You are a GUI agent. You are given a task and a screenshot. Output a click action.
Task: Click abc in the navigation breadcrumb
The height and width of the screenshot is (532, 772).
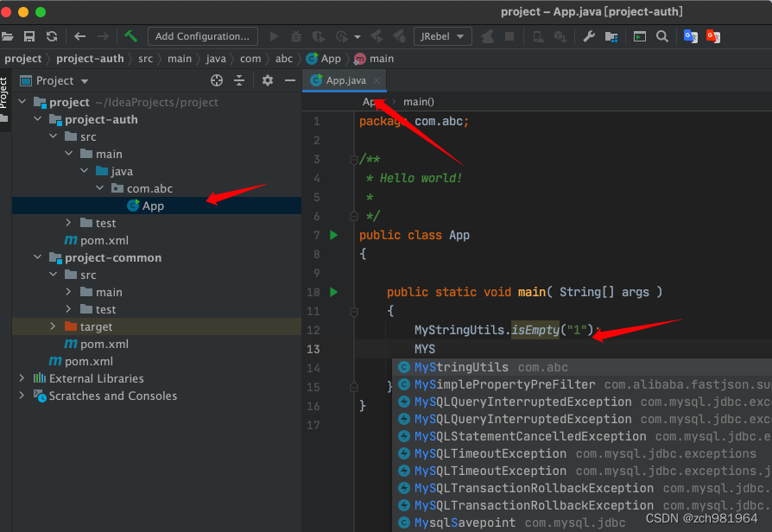pyautogui.click(x=284, y=59)
